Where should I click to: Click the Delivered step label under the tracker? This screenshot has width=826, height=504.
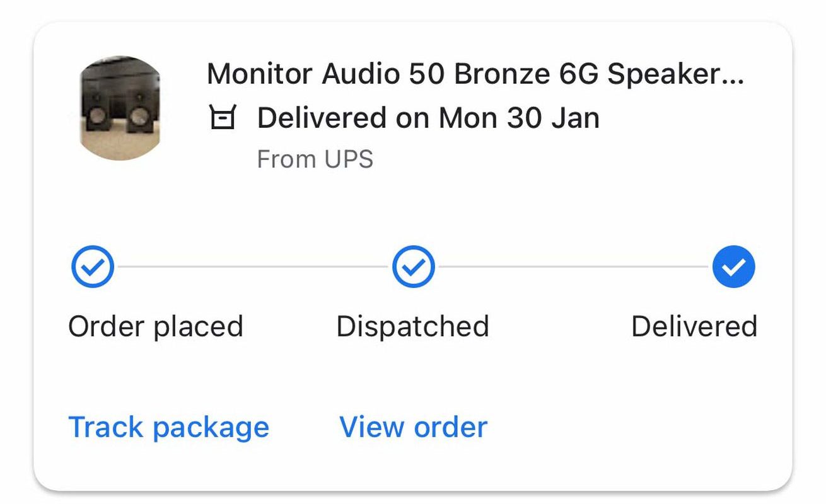coord(694,326)
